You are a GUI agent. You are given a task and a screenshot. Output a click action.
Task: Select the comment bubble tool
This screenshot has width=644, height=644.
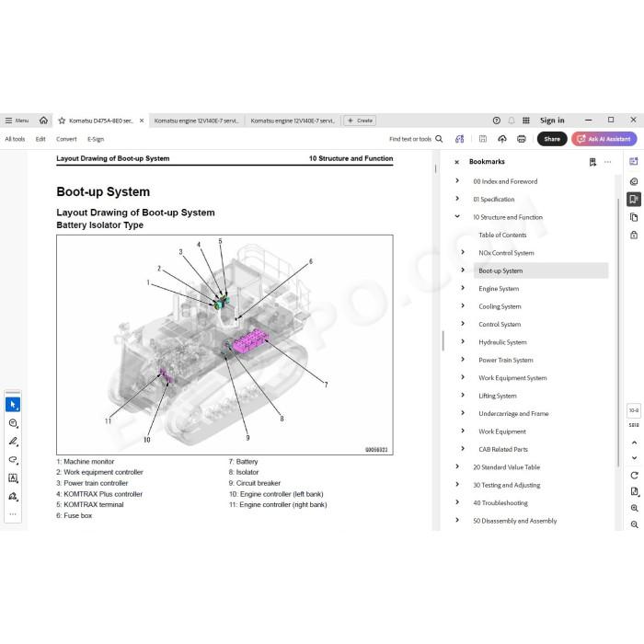13,423
